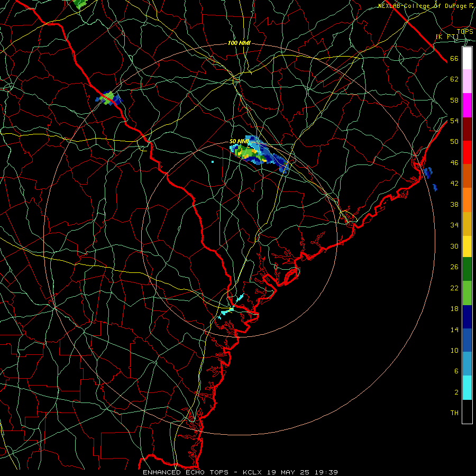This screenshot has width=476, height=476.
Task: Click the '42' legend value
Action: pos(454,183)
